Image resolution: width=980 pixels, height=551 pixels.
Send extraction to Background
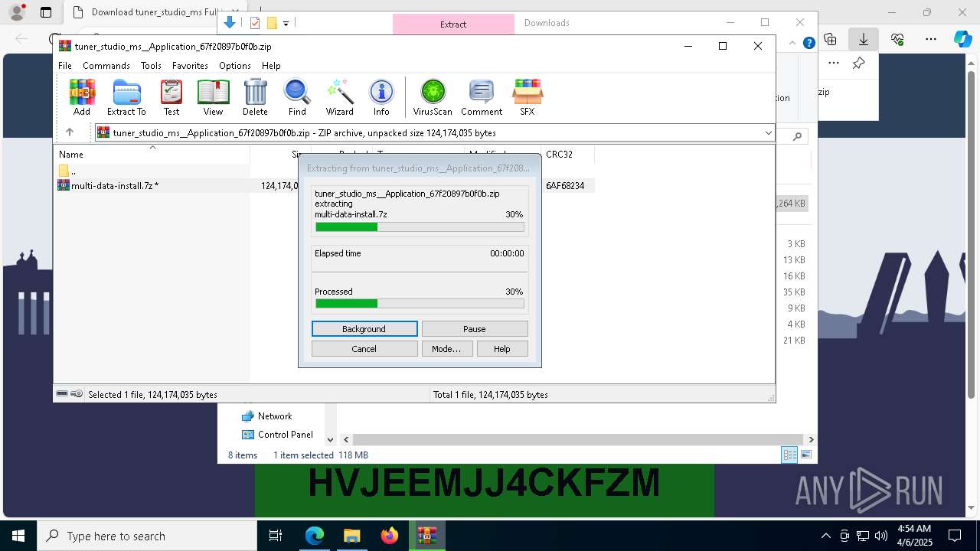(x=364, y=329)
